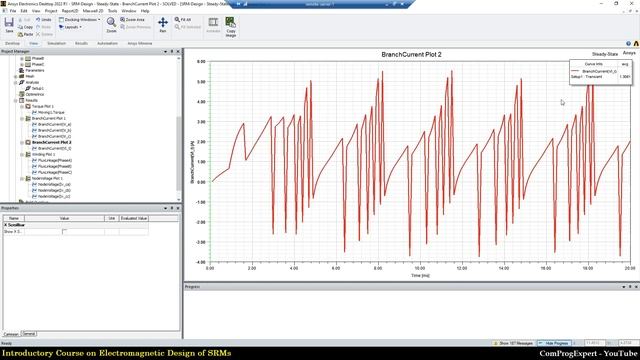Select the Zoom magnifier tool
Image resolution: width=640 pixels, height=360 pixels.
[111, 25]
